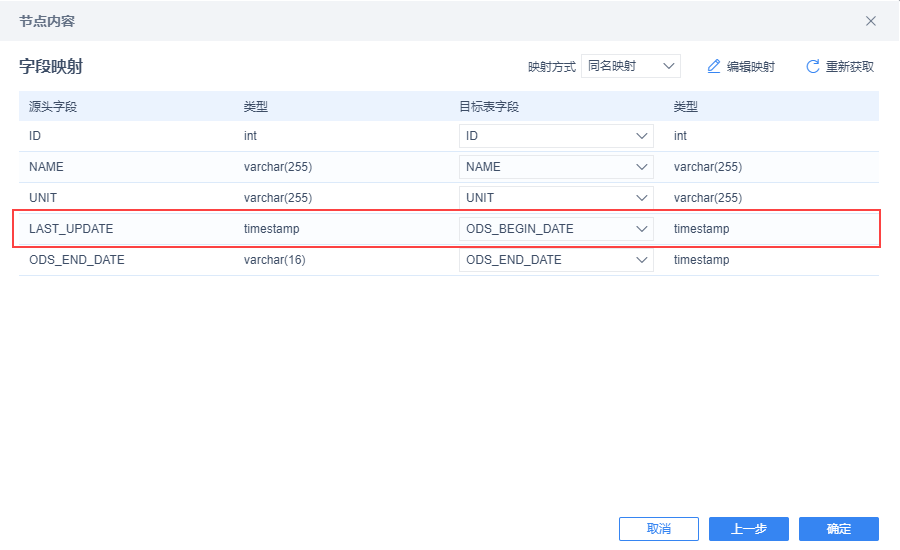Open the 映射方式 同名映射 dropdown

(x=631, y=66)
